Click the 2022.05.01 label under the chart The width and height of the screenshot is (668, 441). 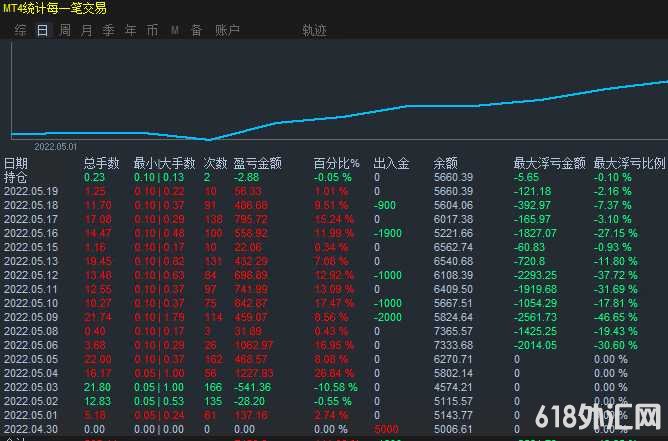click(56, 147)
